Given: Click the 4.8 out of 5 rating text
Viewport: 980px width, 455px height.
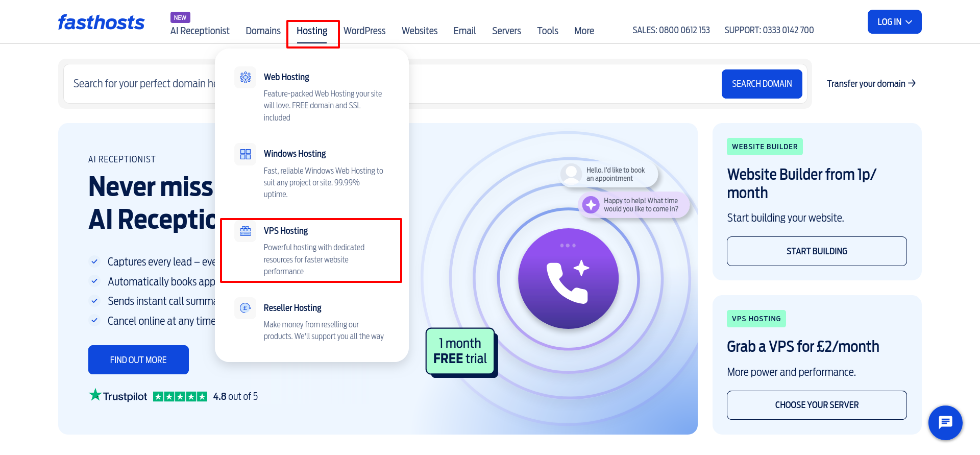Looking at the screenshot, I should point(235,396).
